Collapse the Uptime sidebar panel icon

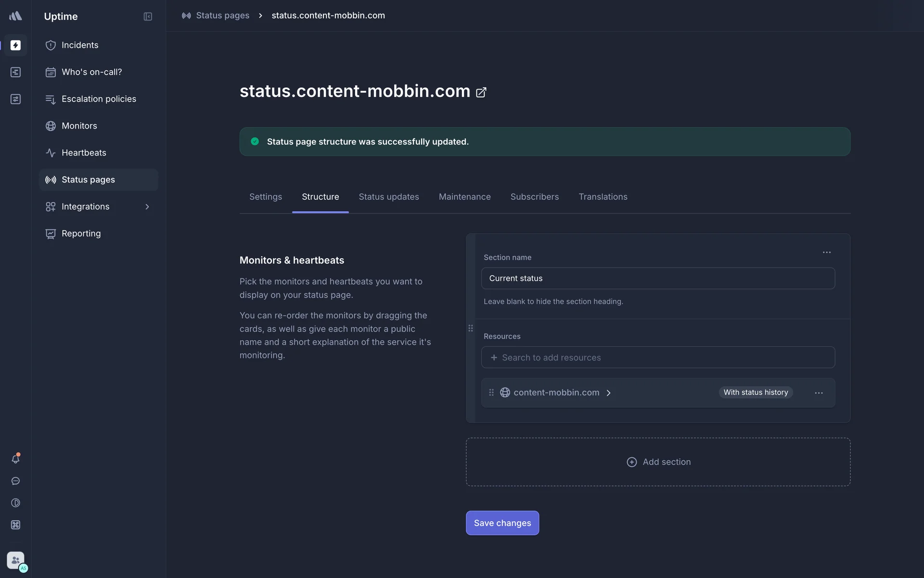148,17
